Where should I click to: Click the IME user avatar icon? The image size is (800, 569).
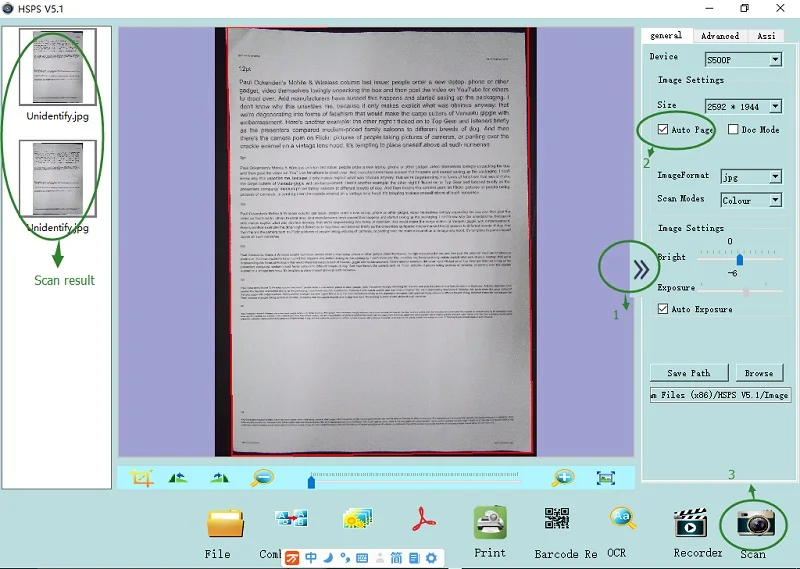coord(380,558)
